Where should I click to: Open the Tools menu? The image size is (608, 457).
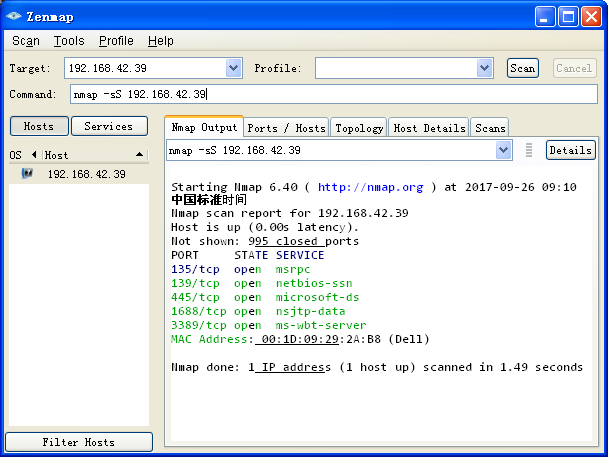click(69, 41)
